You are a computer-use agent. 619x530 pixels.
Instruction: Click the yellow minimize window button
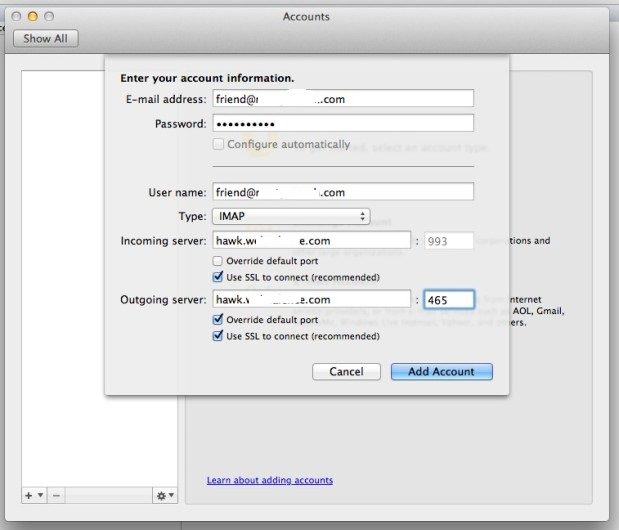[x=33, y=16]
